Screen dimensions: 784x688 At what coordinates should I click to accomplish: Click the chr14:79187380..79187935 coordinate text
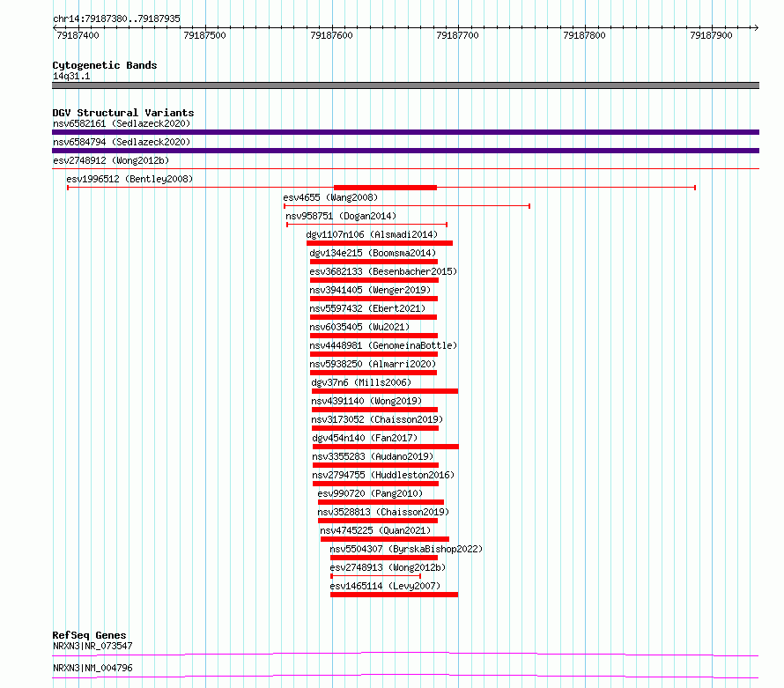[x=116, y=19]
